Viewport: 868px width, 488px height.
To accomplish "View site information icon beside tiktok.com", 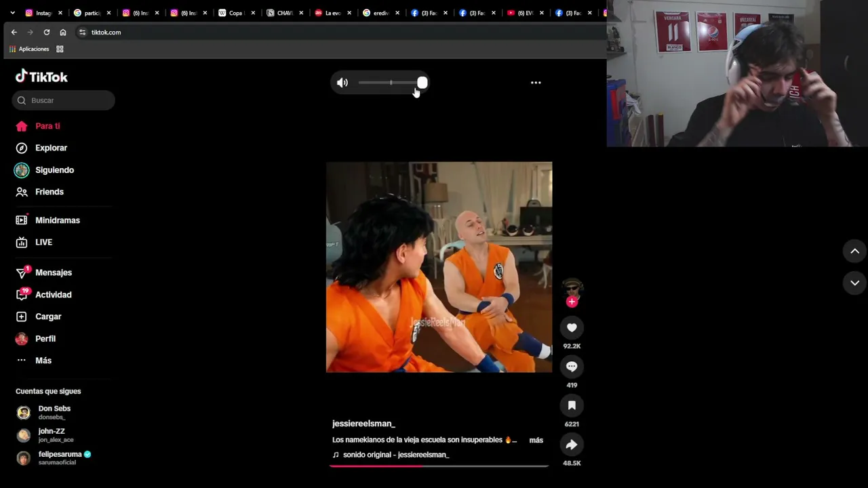I will pyautogui.click(x=83, y=32).
